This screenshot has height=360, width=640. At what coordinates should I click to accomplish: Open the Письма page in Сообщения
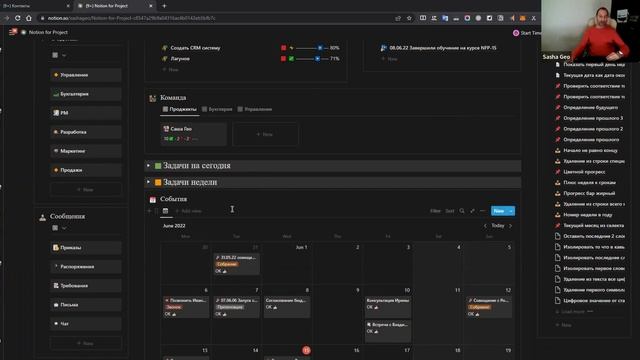point(86,304)
